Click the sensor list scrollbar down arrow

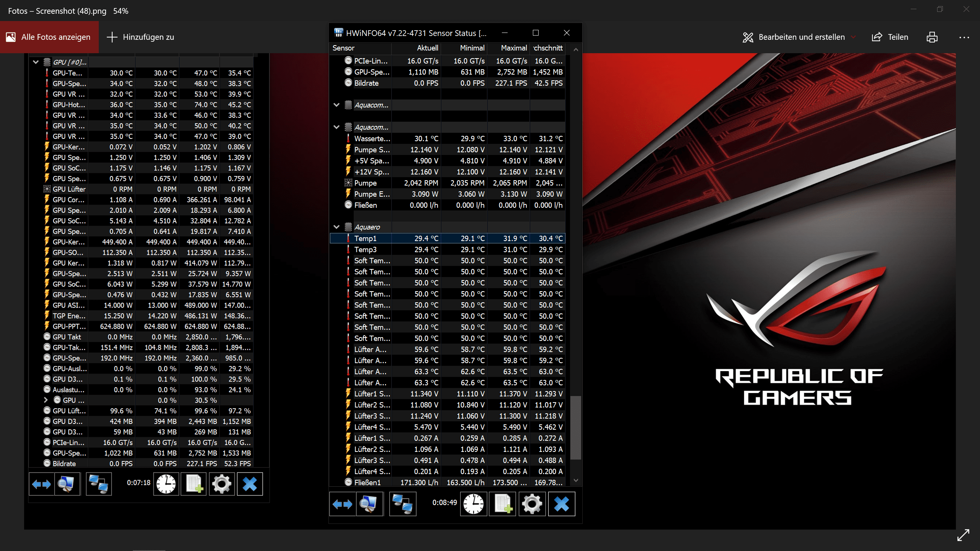pos(575,481)
